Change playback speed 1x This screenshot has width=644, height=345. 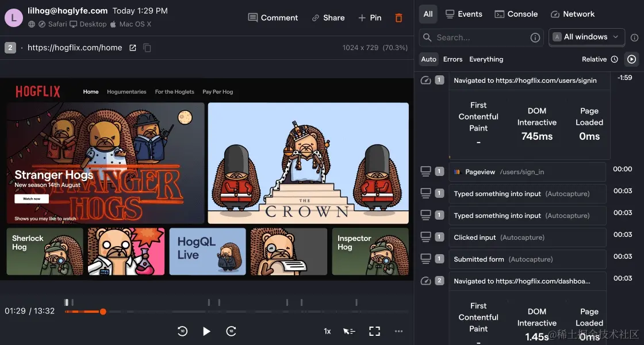(327, 331)
